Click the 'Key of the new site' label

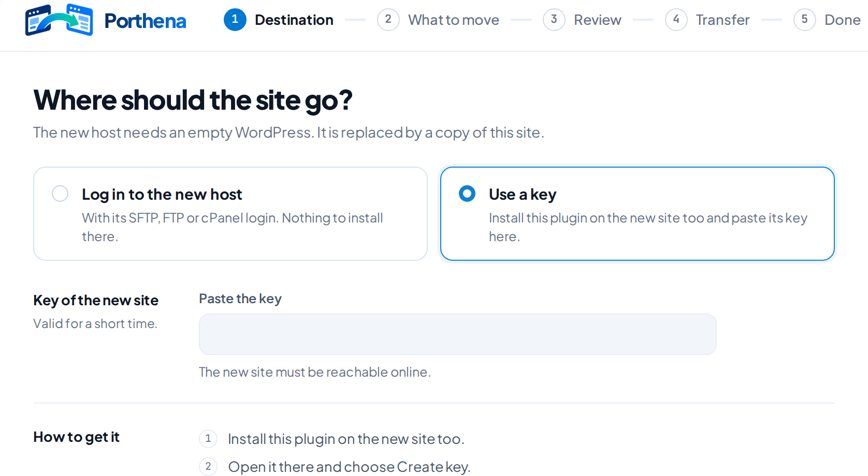pyautogui.click(x=96, y=300)
